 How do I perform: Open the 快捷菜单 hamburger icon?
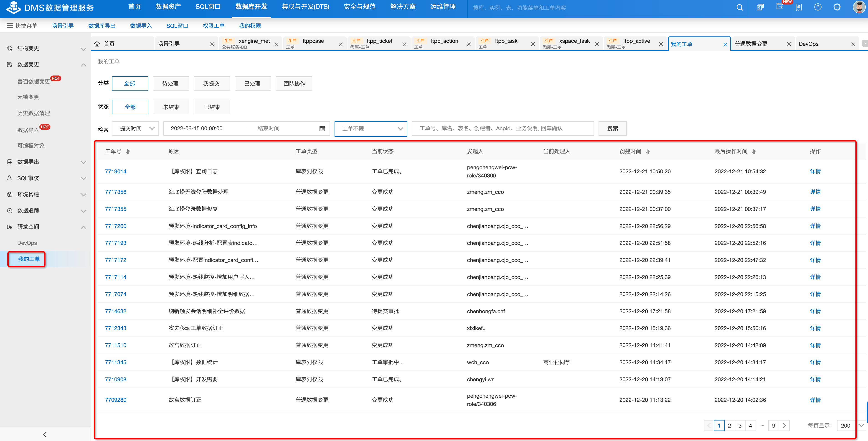(x=10, y=26)
